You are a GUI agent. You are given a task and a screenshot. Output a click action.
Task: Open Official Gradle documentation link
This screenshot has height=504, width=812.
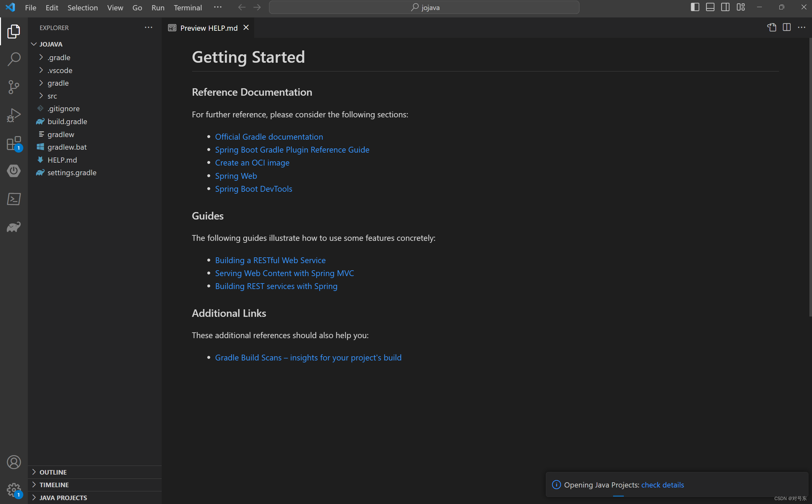[x=269, y=137]
